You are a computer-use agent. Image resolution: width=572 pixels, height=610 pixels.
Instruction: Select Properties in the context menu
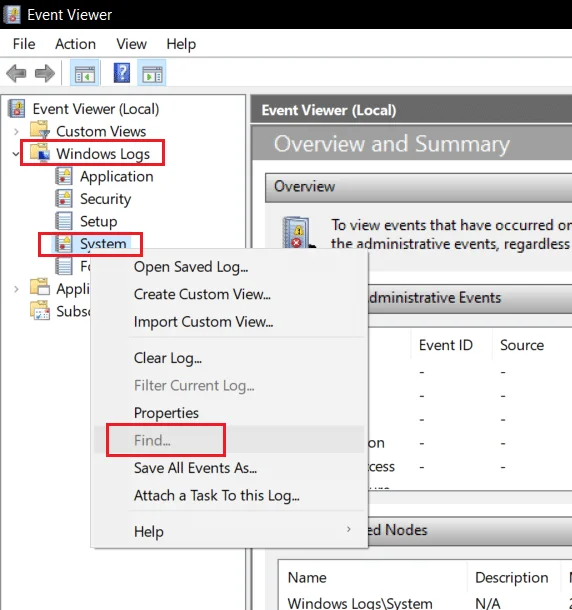coord(166,413)
